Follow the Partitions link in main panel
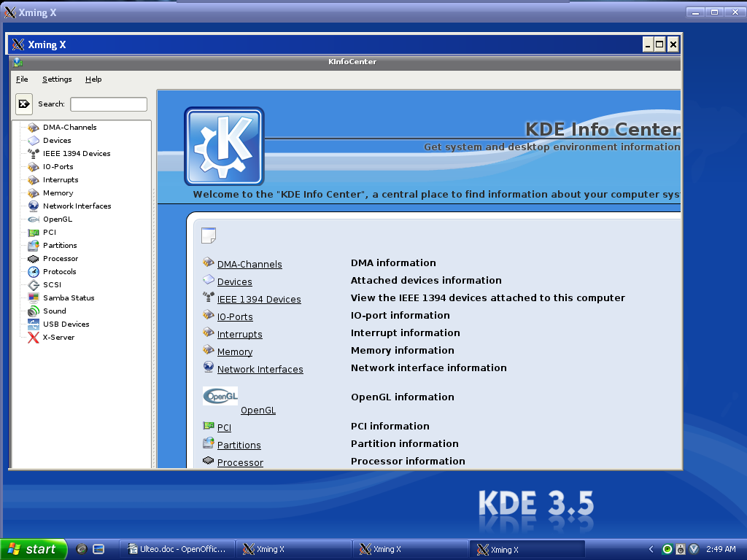This screenshot has height=560, width=747. [239, 446]
